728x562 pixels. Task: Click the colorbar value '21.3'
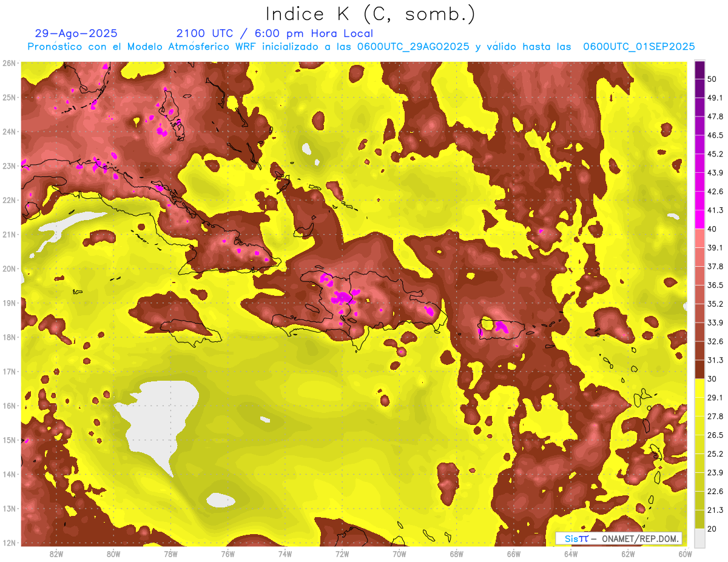tap(715, 510)
